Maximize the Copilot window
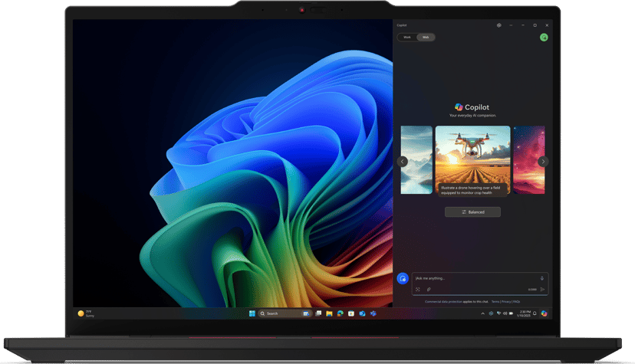 click(535, 25)
